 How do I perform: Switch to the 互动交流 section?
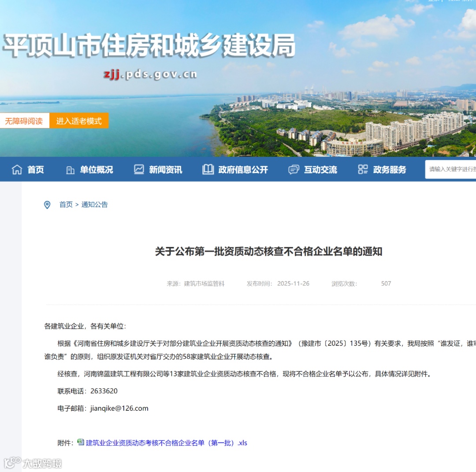pos(321,170)
